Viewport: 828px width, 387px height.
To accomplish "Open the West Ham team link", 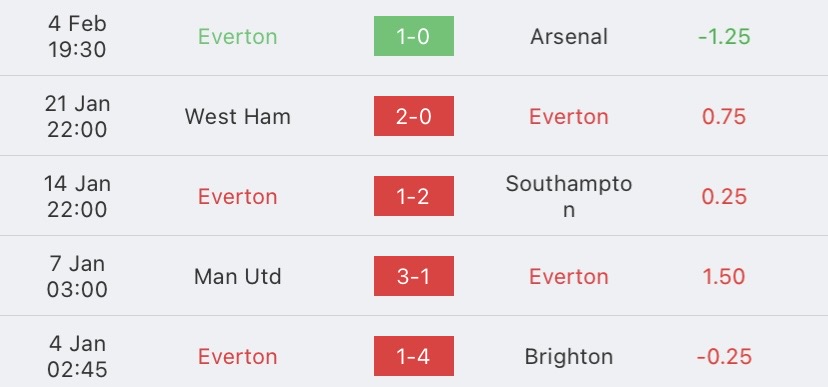I will click(238, 117).
